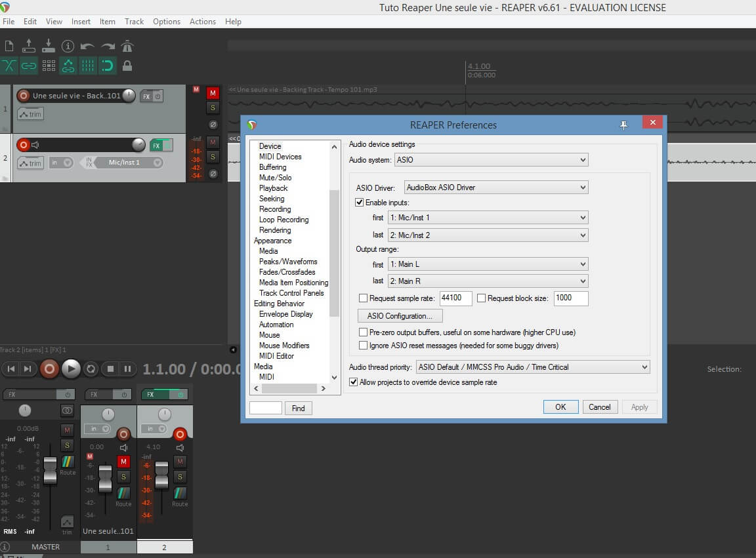Click the transport Pause button
Screen dimensions: 756x558
pos(127,369)
